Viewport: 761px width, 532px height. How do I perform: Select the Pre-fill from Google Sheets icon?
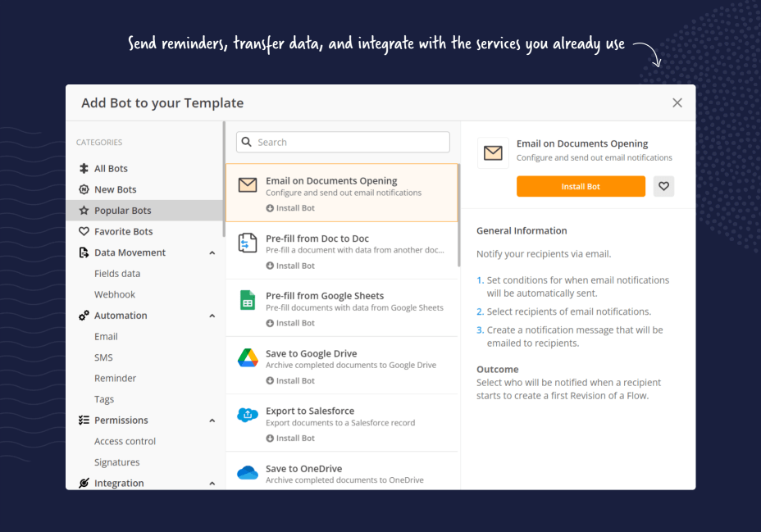click(248, 300)
